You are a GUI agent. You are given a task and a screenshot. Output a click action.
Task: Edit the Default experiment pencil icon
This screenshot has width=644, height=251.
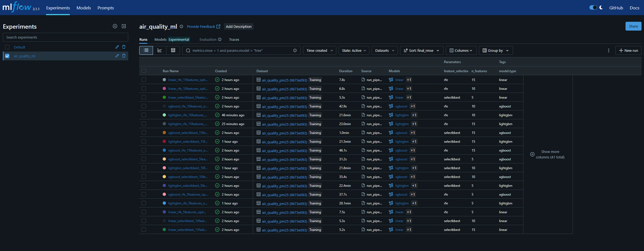pyautogui.click(x=117, y=47)
